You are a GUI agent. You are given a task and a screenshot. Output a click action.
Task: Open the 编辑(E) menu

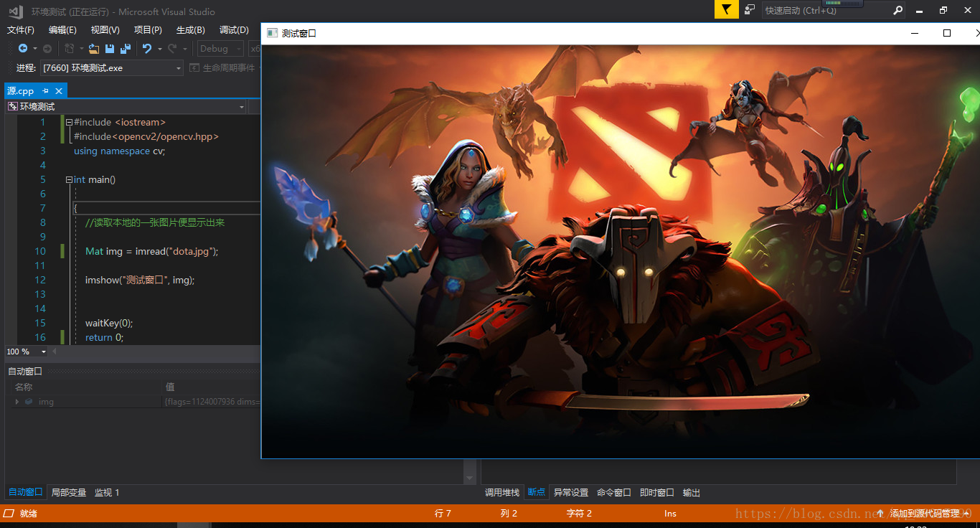pyautogui.click(x=62, y=29)
